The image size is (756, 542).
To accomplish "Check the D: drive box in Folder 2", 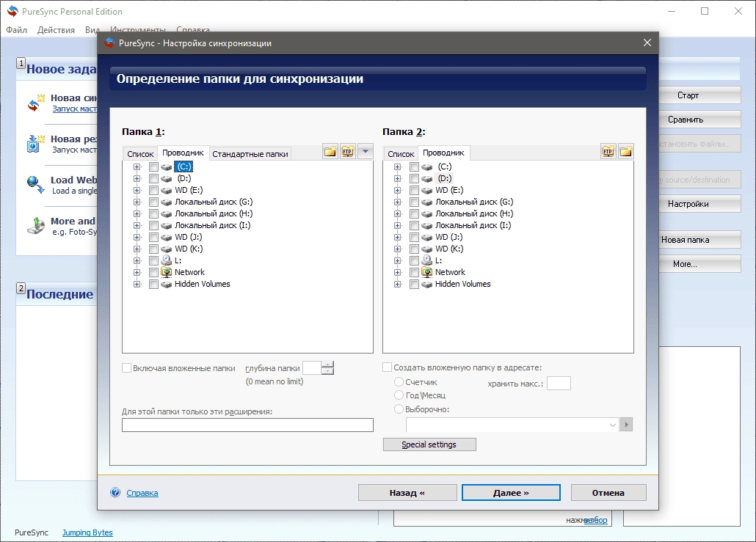I will [x=414, y=178].
